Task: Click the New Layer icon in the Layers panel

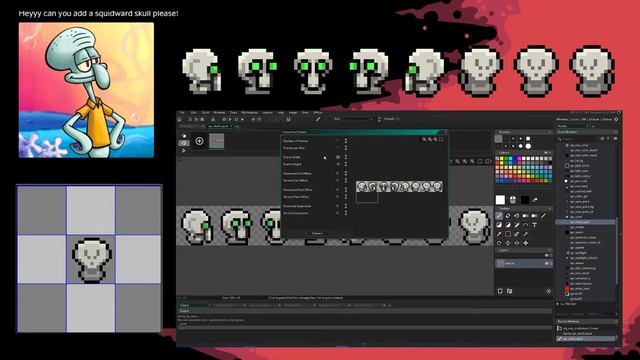Action: pyautogui.click(x=500, y=291)
